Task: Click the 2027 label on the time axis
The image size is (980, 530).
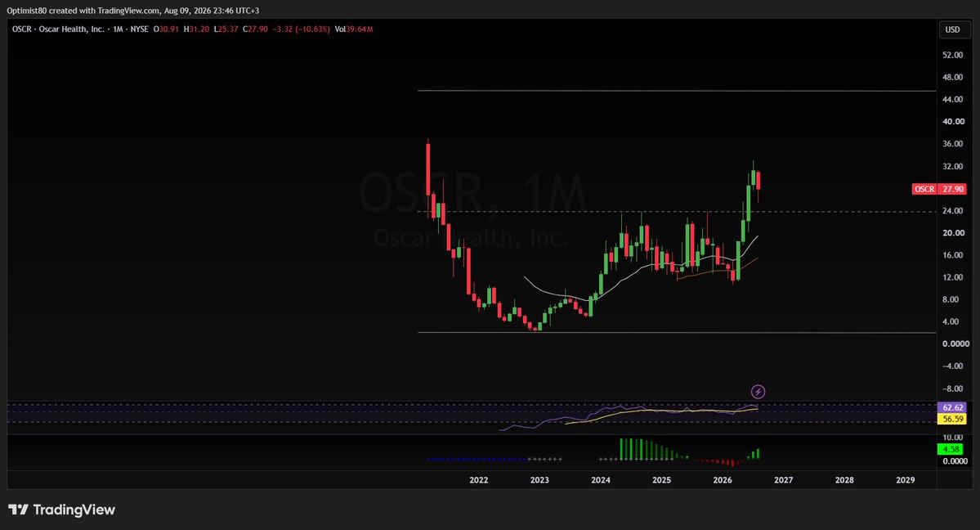Action: pyautogui.click(x=783, y=480)
